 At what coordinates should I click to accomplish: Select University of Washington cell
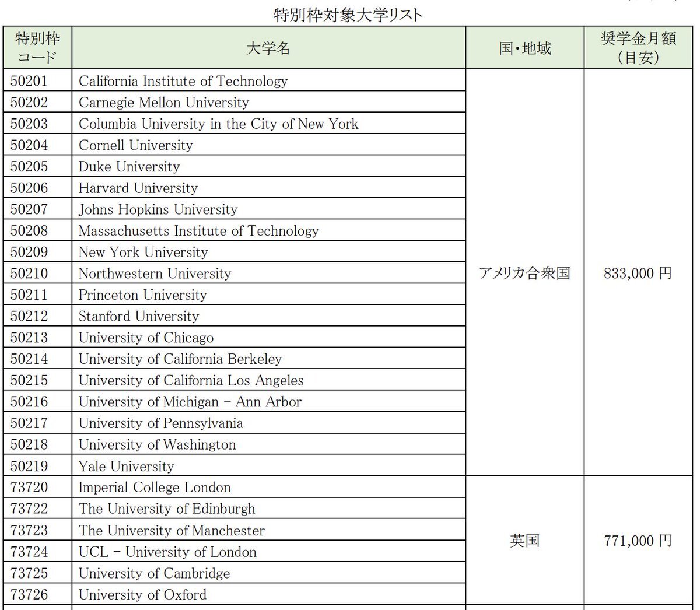point(269,444)
